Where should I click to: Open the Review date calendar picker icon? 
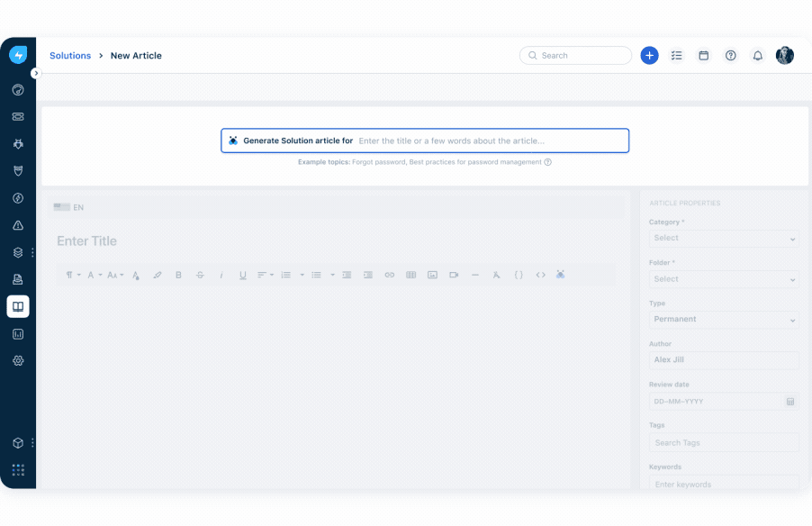(790, 402)
